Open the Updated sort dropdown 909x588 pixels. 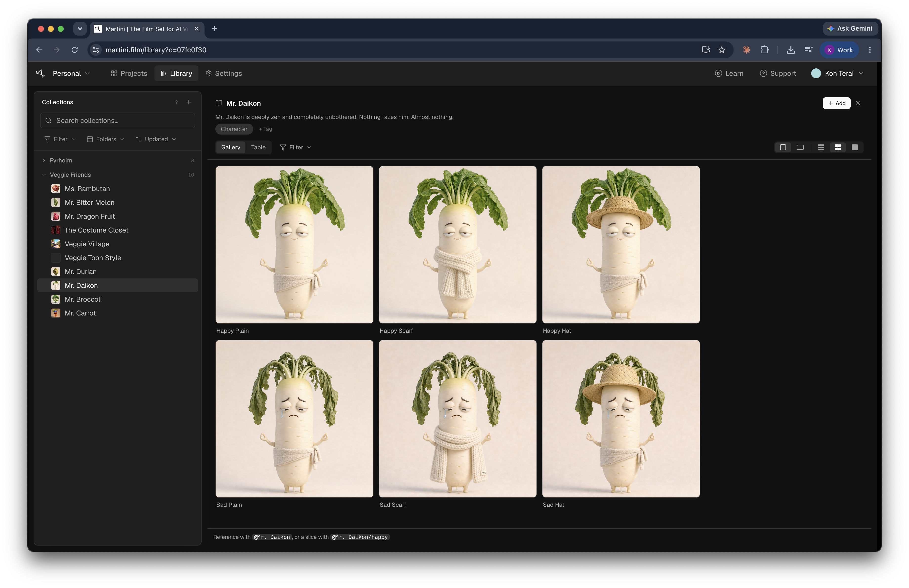(156, 139)
